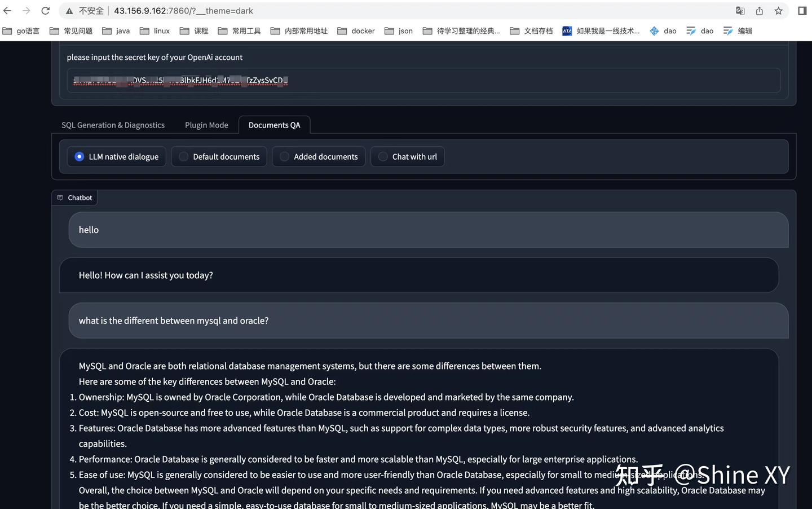Open the 内部常用地址 bookmark folder
Screen dimensions: 812x509
(x=299, y=31)
